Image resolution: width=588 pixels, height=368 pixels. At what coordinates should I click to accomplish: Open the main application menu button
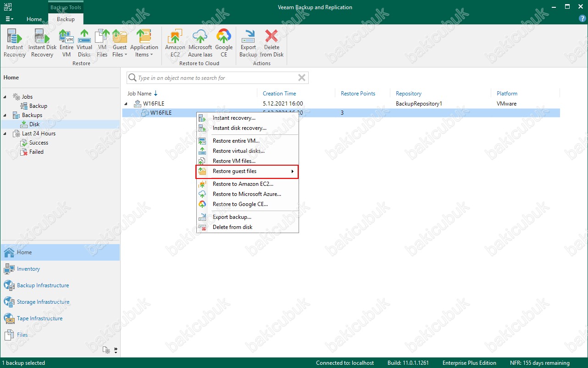(x=9, y=19)
